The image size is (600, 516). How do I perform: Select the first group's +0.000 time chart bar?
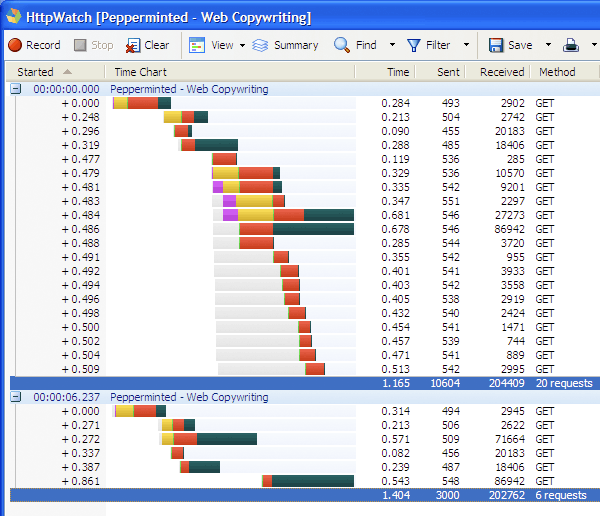pyautogui.click(x=142, y=103)
